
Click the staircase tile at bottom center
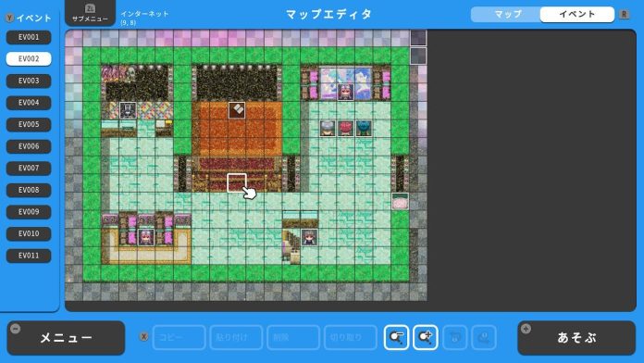(291, 246)
